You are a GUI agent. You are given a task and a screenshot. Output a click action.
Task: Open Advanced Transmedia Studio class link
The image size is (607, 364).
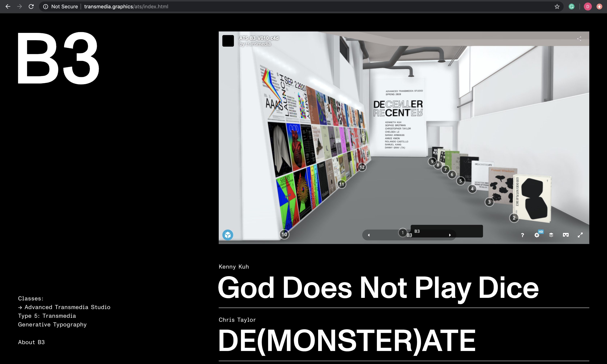[67, 307]
